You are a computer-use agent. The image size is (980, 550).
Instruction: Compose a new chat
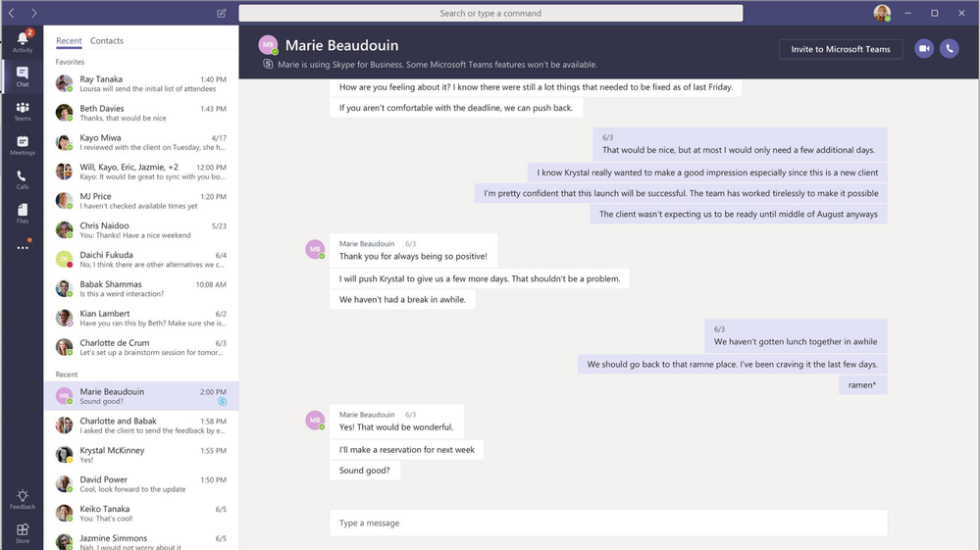221,14
